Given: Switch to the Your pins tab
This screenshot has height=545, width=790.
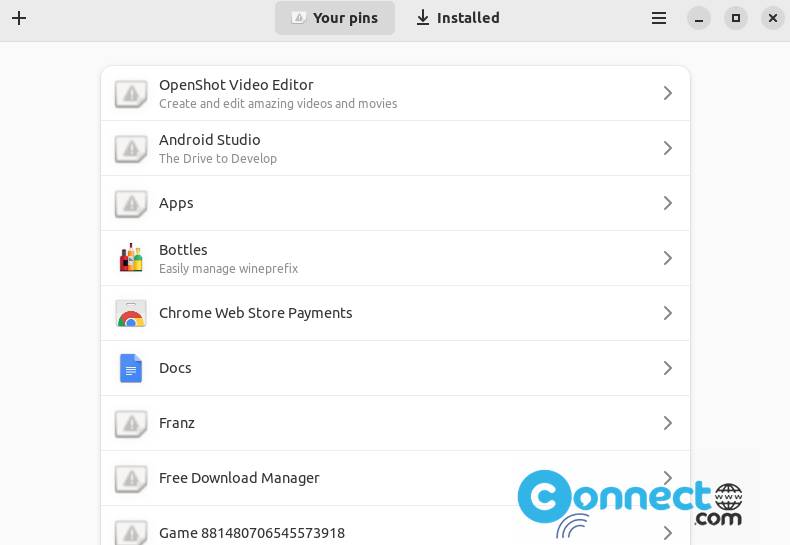Looking at the screenshot, I should (335, 18).
